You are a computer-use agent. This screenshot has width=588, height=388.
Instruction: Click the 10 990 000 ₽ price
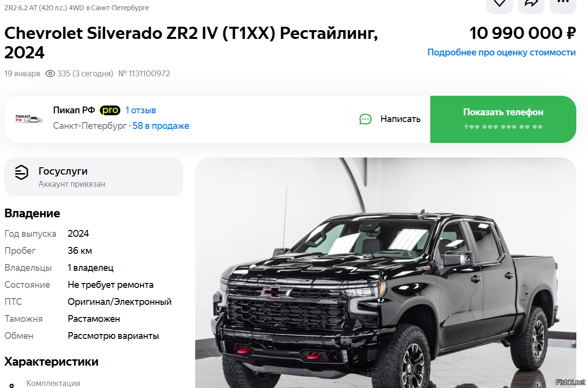(x=523, y=33)
